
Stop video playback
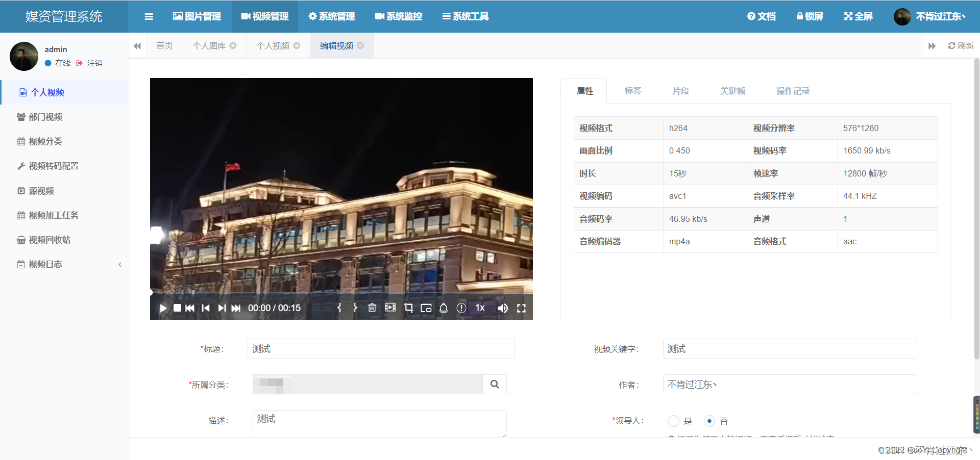(x=177, y=308)
